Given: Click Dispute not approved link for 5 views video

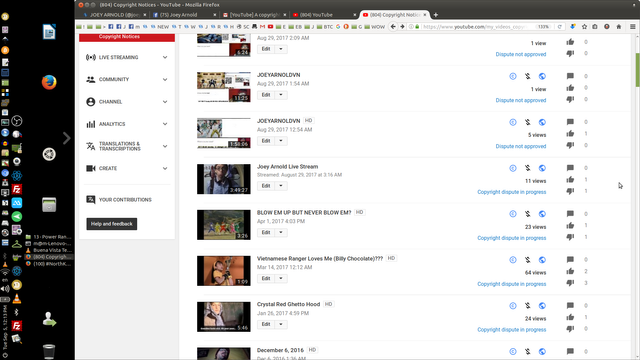Looking at the screenshot, I should [520, 146].
